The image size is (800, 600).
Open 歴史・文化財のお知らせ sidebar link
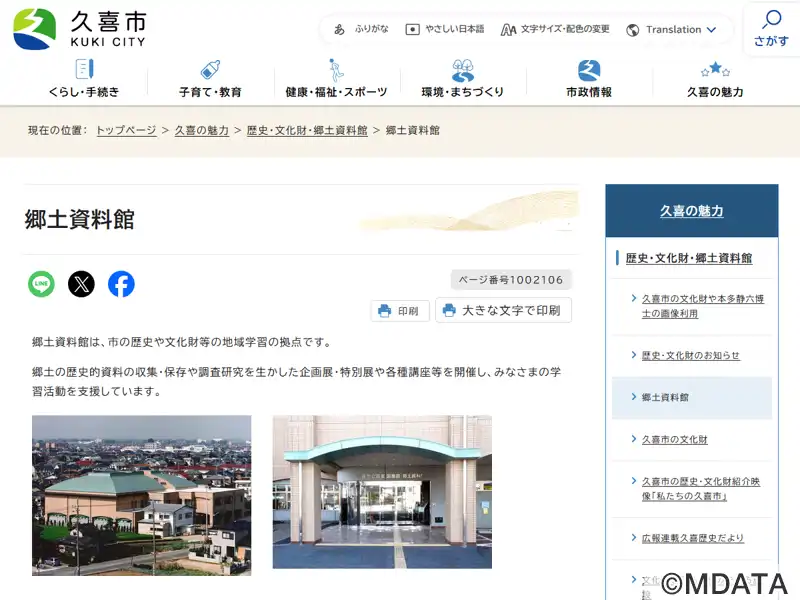click(690, 356)
